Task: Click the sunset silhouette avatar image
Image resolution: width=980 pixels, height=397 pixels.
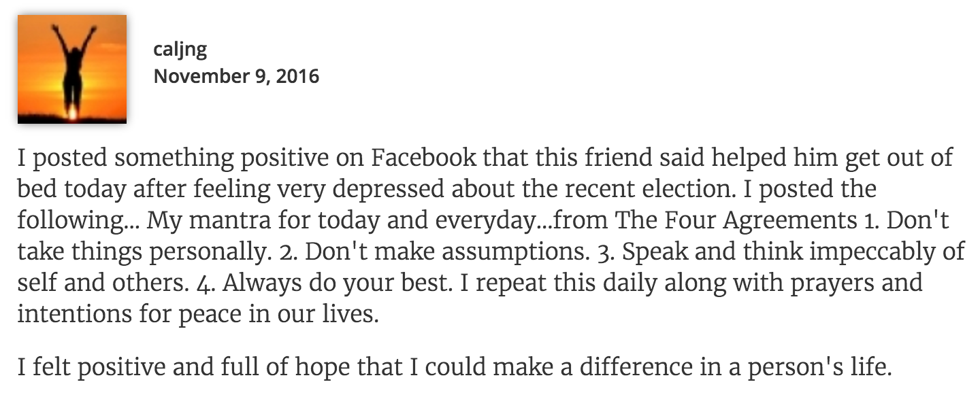Action: (x=72, y=69)
